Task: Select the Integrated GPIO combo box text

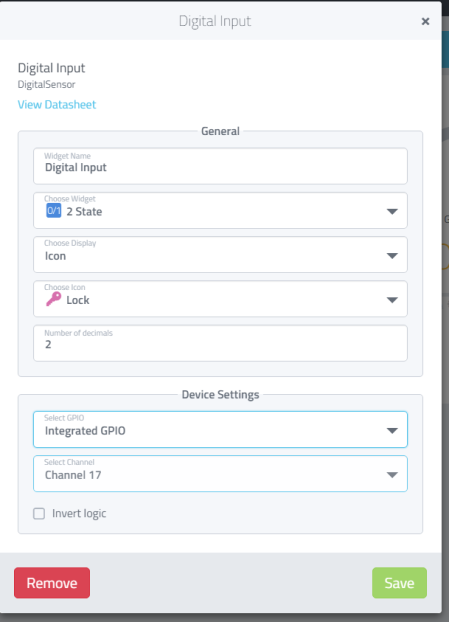Action: (85, 431)
